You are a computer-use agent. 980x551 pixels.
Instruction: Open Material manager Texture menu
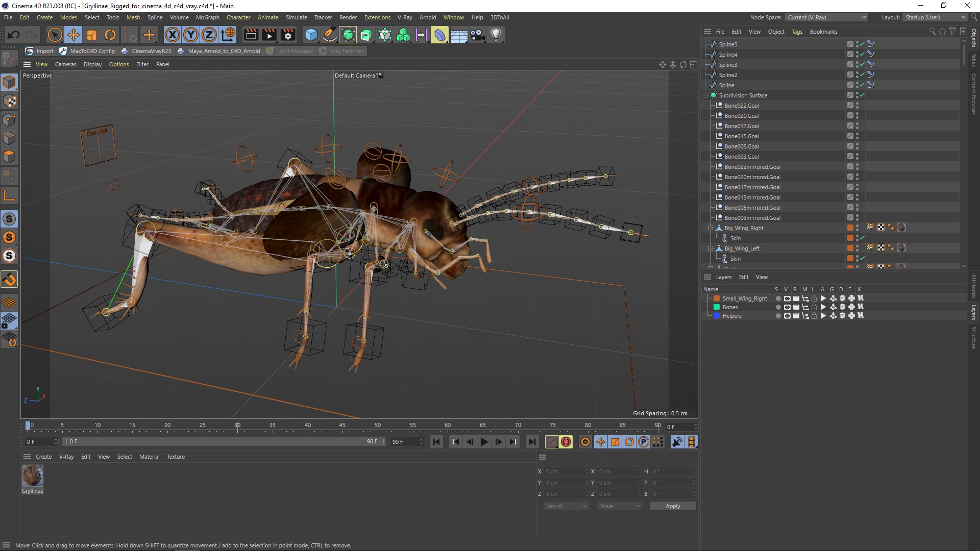point(176,457)
